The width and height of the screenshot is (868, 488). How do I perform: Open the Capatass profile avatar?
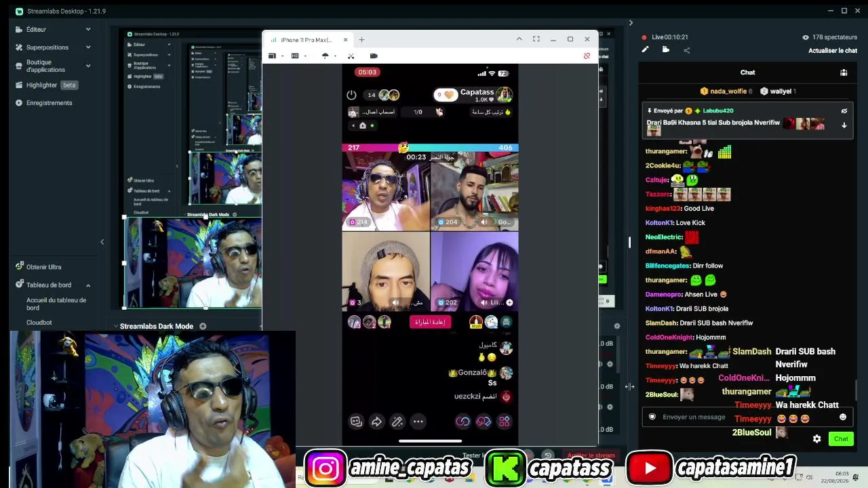[504, 95]
